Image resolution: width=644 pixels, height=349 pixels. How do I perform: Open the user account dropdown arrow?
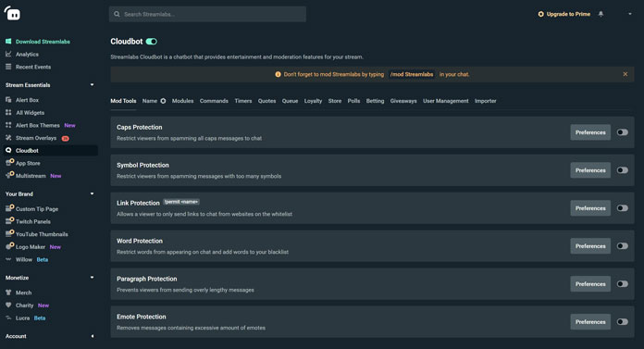click(630, 14)
